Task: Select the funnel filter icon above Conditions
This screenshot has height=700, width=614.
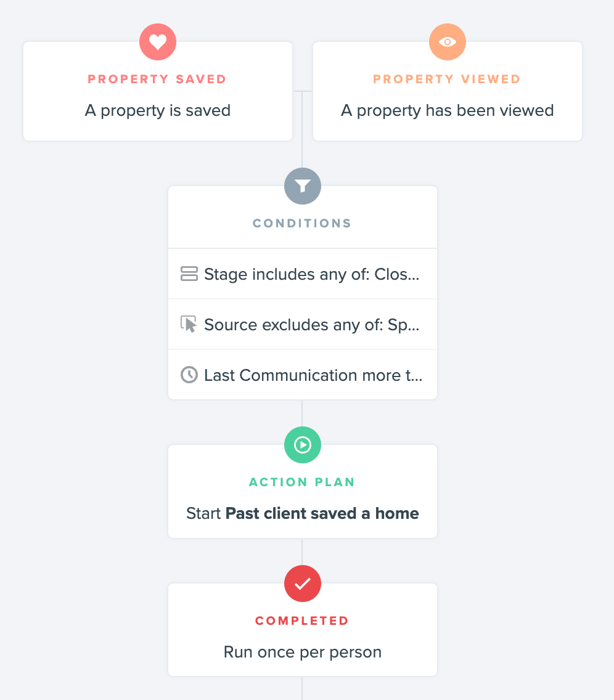Action: (303, 186)
